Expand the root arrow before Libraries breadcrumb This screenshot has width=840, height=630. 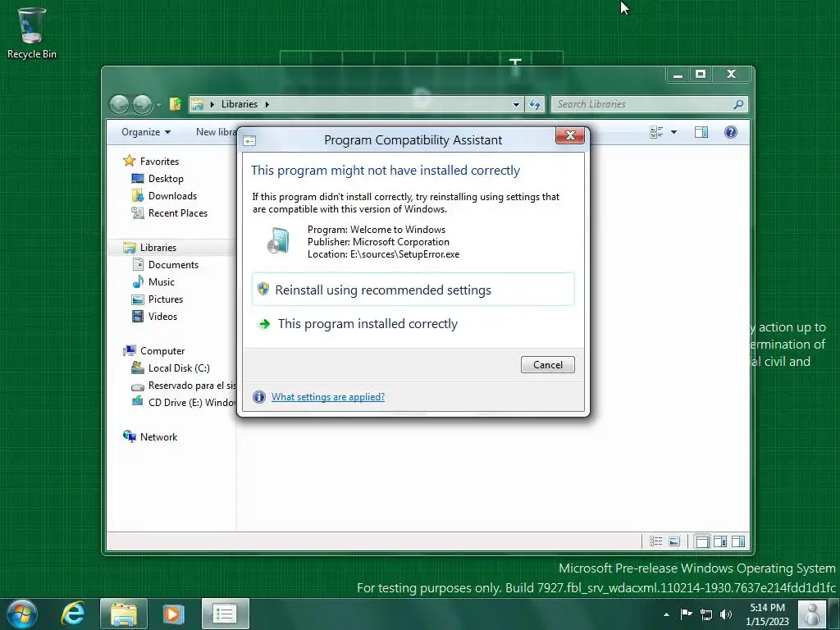[x=212, y=104]
